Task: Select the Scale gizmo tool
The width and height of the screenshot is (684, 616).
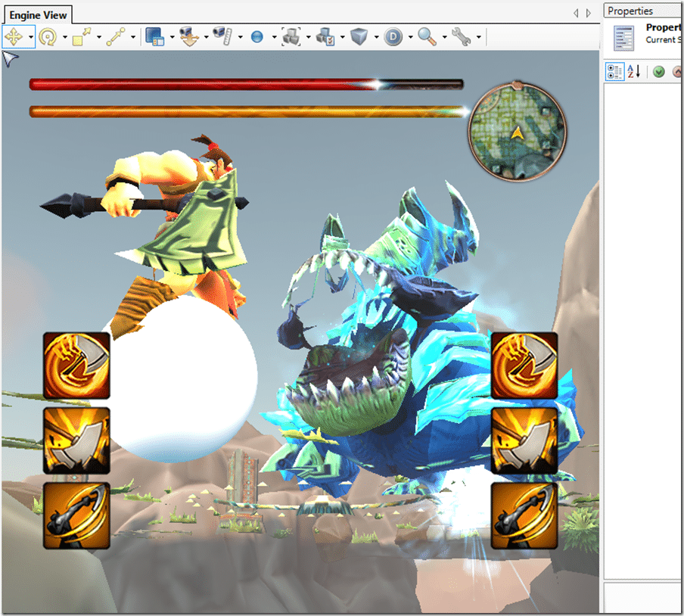Action: (82, 36)
